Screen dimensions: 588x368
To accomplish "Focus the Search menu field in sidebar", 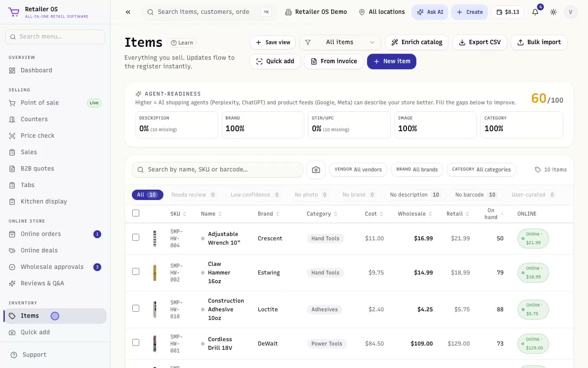I will point(55,37).
